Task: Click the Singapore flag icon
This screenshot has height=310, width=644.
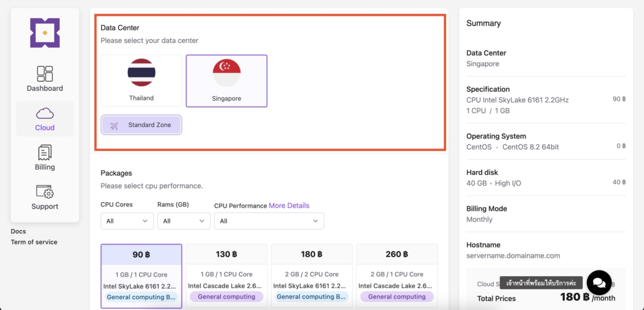Action: pyautogui.click(x=226, y=73)
